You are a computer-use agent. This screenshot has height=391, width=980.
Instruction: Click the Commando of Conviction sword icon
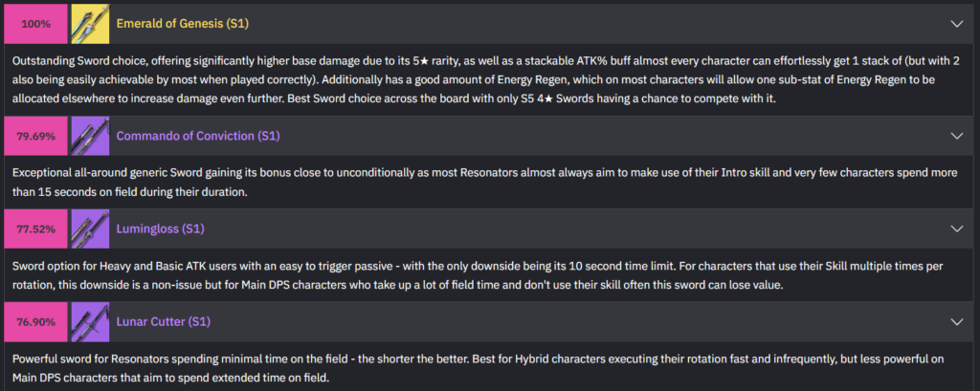click(x=89, y=136)
